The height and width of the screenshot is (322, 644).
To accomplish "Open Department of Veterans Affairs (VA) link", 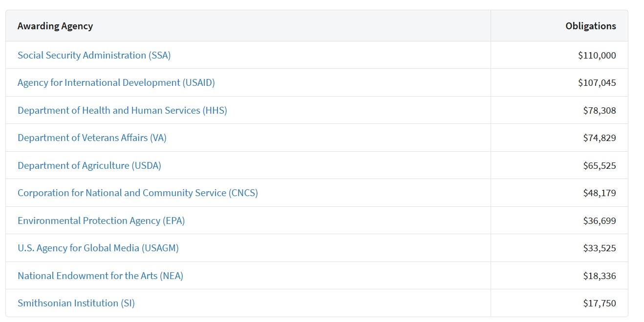I will click(x=92, y=138).
